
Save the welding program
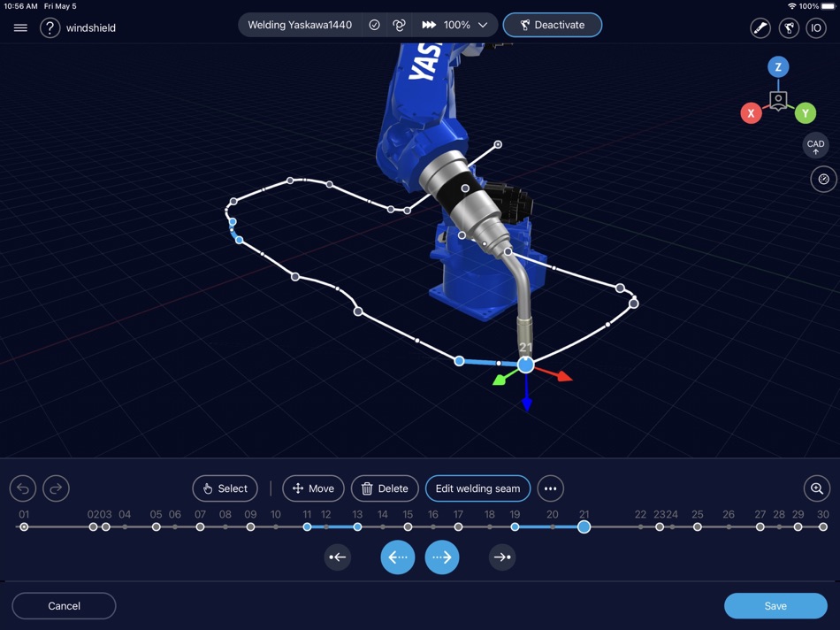coord(775,606)
